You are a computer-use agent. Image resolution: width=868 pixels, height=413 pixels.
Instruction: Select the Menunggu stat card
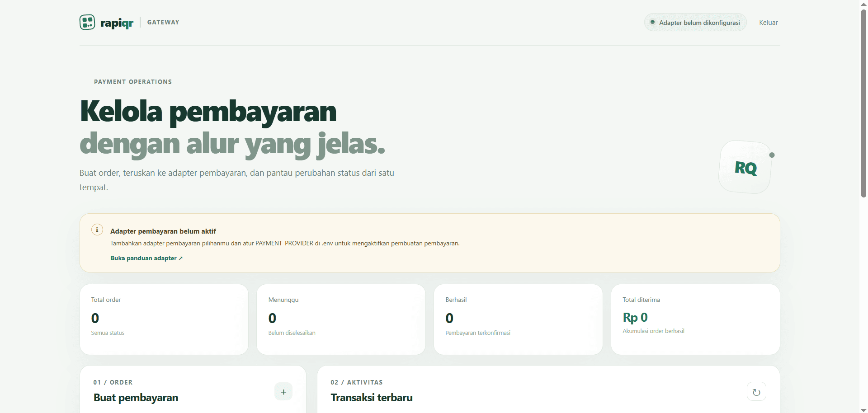341,319
